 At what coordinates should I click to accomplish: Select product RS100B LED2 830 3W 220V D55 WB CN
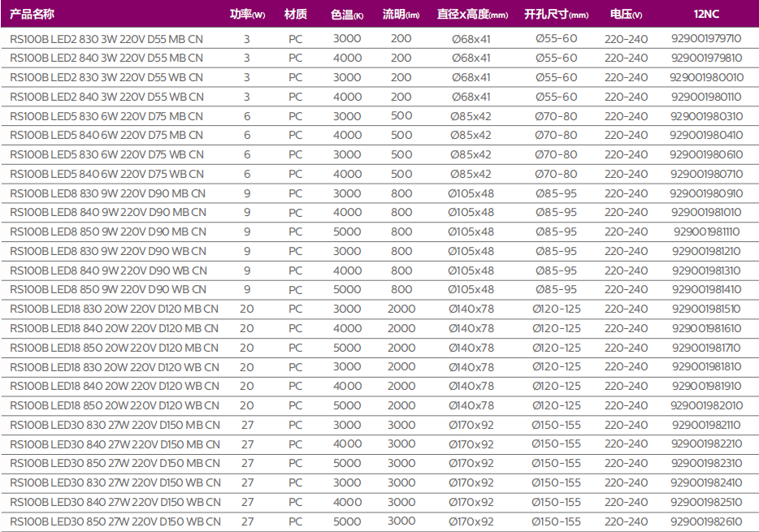coord(106,77)
